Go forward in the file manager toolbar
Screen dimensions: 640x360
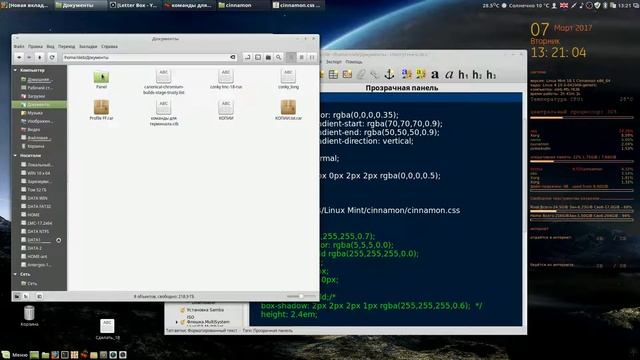pos(29,58)
